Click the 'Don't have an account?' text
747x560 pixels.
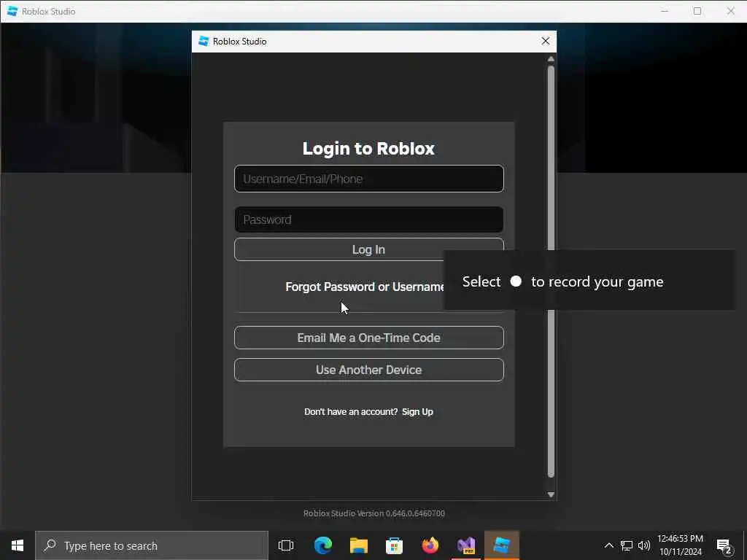click(351, 412)
